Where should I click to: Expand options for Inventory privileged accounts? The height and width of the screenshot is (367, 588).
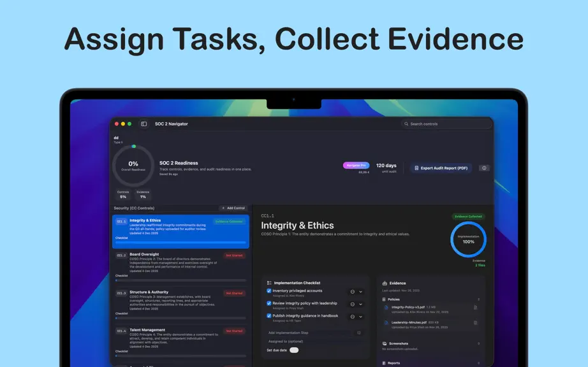point(361,292)
